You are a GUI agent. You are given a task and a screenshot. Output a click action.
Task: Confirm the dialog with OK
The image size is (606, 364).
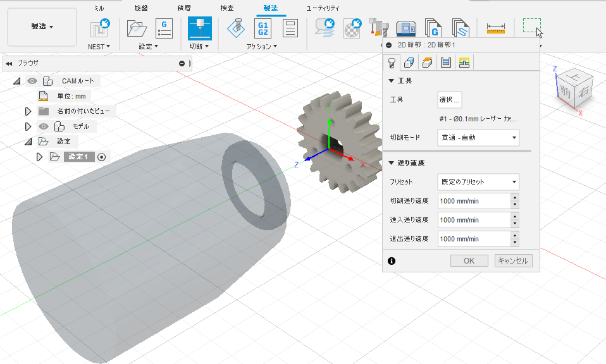(x=469, y=261)
